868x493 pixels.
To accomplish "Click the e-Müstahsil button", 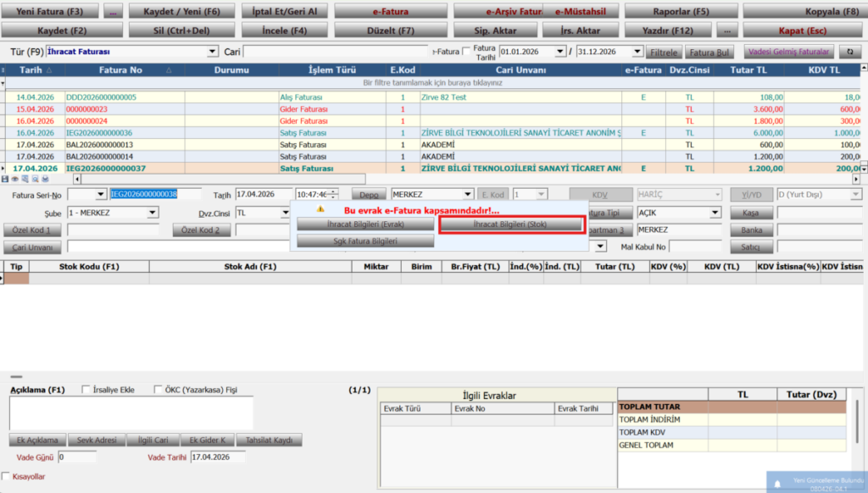I will 580,12.
